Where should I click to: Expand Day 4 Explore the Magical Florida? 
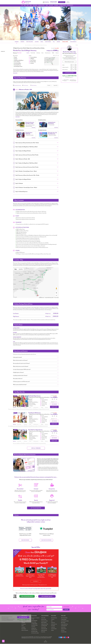click(x=36, y=151)
